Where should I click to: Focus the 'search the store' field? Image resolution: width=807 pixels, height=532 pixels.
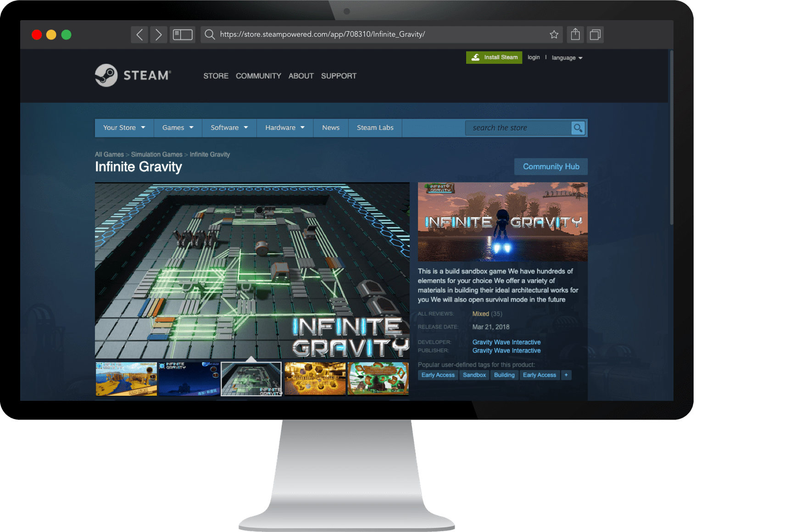(x=518, y=128)
